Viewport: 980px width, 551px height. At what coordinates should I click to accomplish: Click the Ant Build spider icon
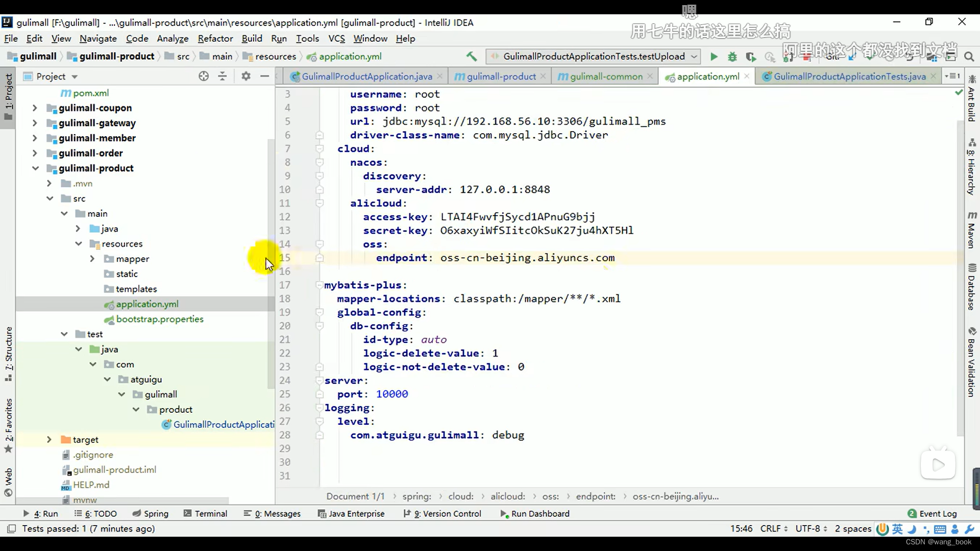(x=972, y=79)
